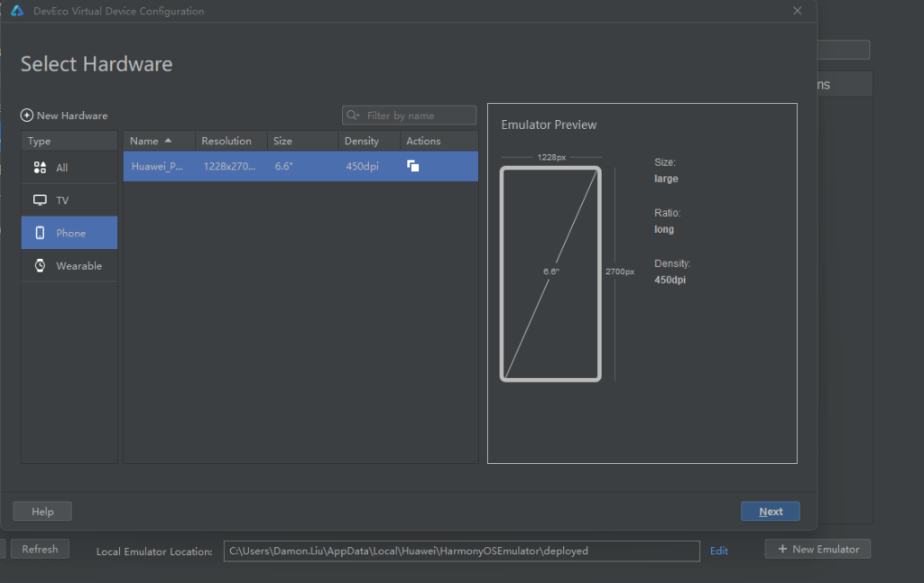Select the Huawei_P... device row name
The image size is (924, 583).
coord(157,166)
